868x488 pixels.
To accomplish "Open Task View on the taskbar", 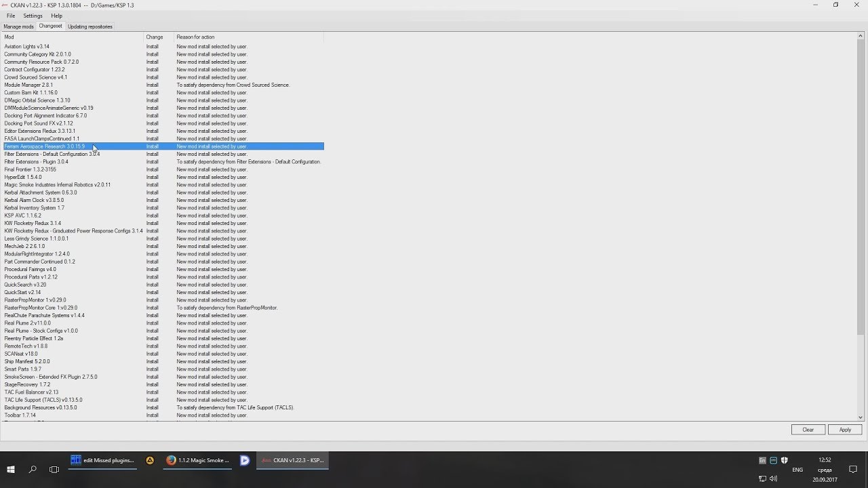I will [x=54, y=469].
